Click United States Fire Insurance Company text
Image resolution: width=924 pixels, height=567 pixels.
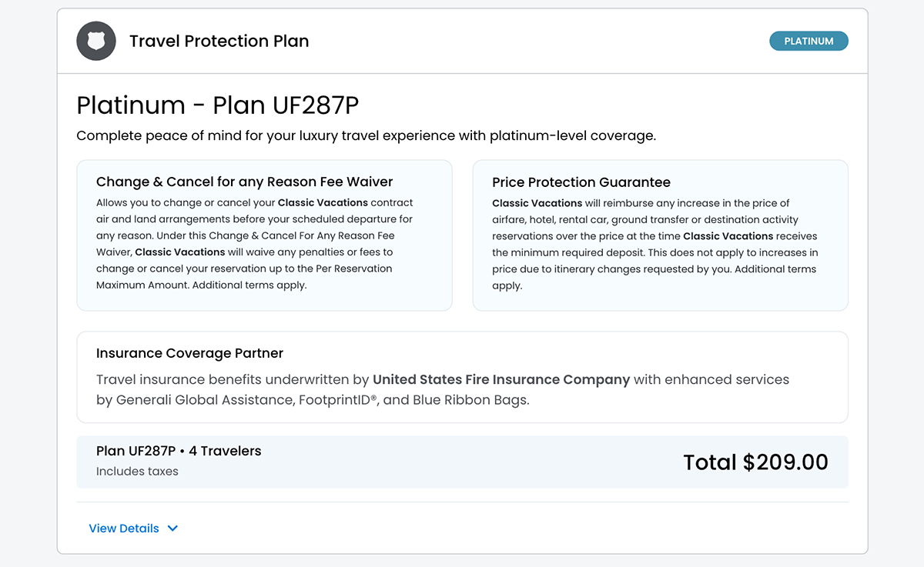coord(501,380)
